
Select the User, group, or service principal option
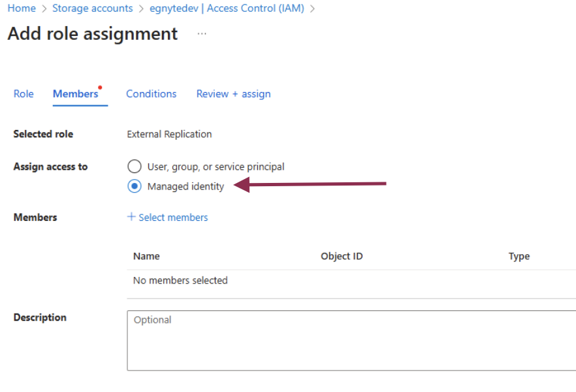click(x=135, y=166)
